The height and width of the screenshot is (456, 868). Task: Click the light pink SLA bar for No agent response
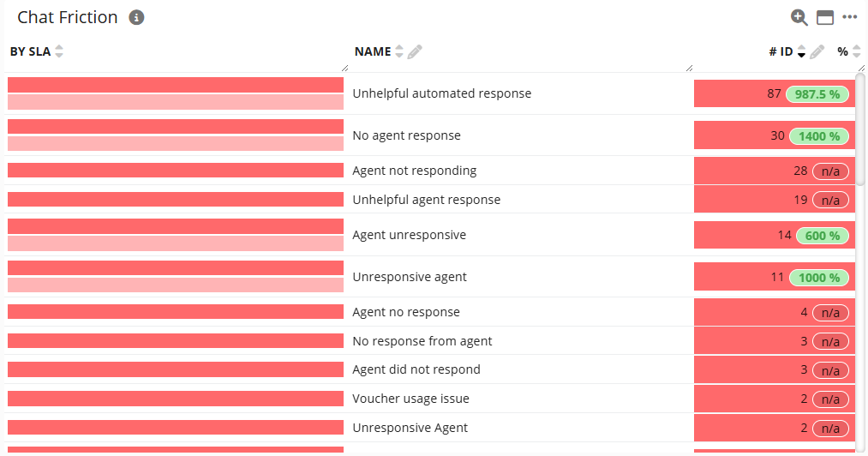pos(176,144)
